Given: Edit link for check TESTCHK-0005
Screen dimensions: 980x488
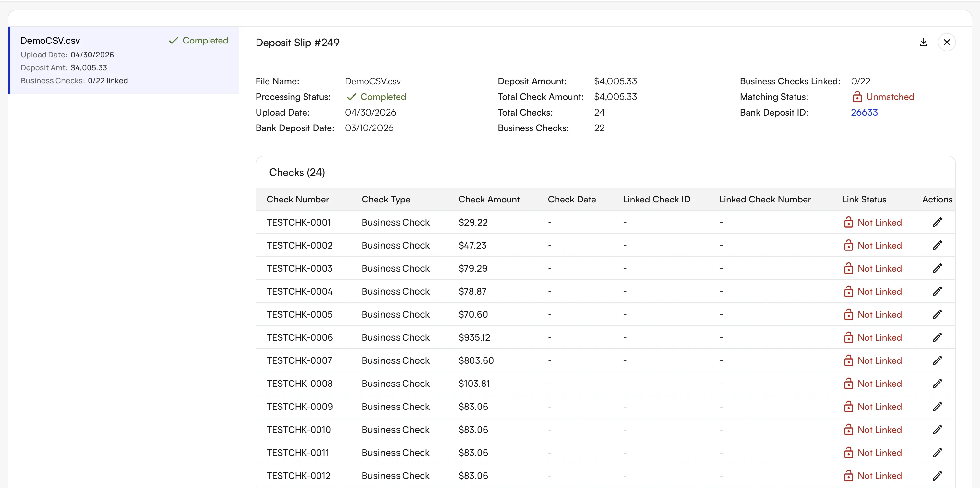Looking at the screenshot, I should [x=938, y=314].
